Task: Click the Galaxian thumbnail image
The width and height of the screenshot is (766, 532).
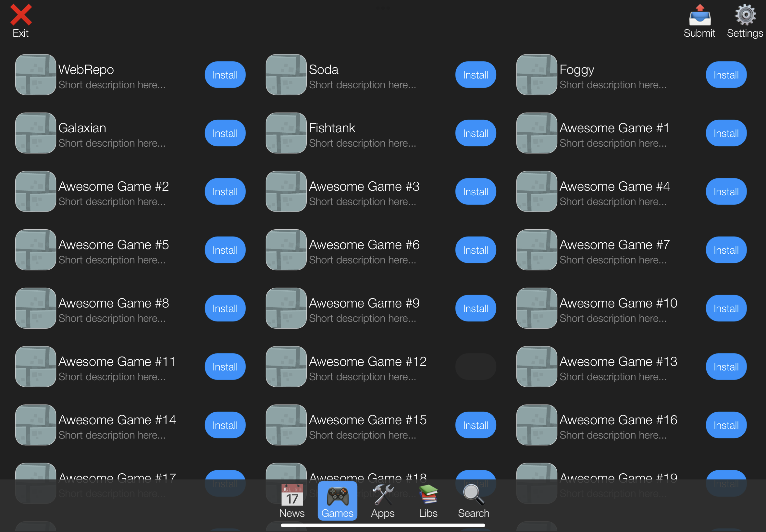Action: point(36,133)
